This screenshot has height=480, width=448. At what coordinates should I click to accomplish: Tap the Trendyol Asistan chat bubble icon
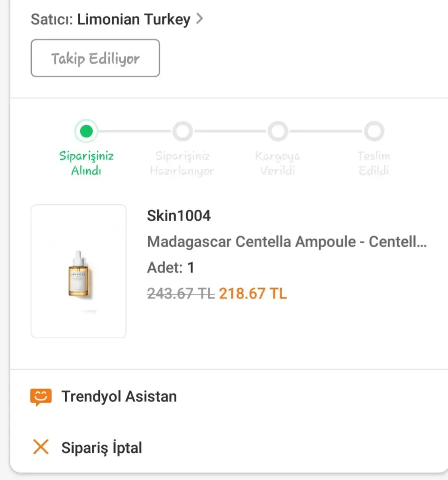click(x=40, y=397)
